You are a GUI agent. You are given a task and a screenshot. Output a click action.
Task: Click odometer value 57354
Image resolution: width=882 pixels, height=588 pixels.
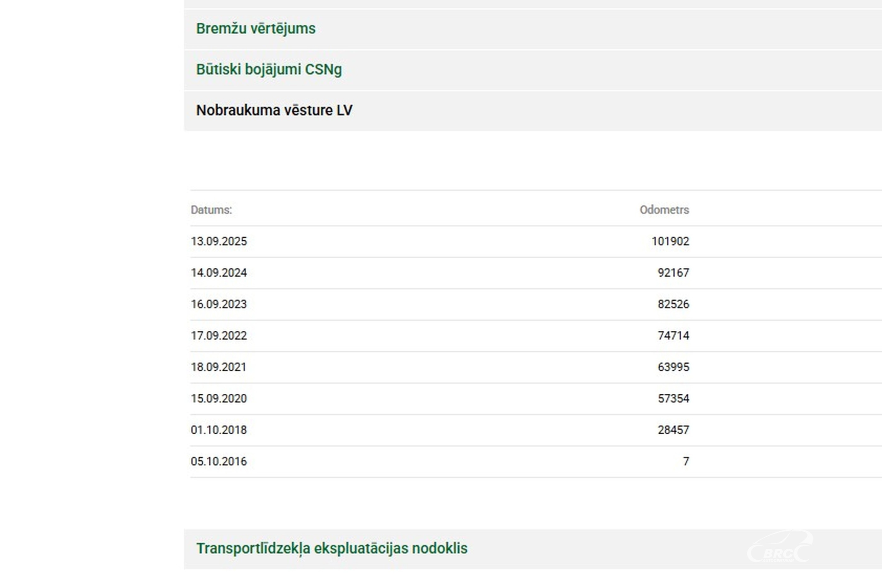click(673, 399)
